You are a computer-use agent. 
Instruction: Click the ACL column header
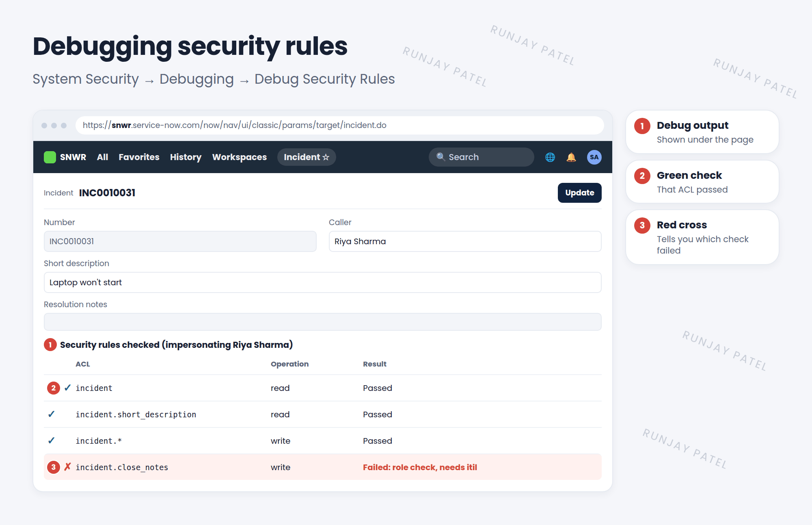click(x=83, y=364)
